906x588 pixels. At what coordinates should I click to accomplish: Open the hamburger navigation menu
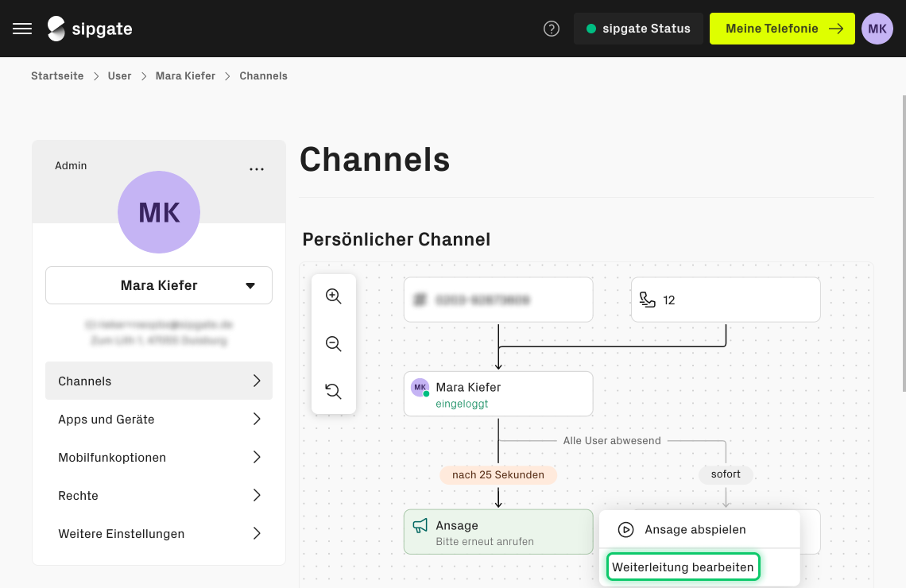tap(22, 29)
